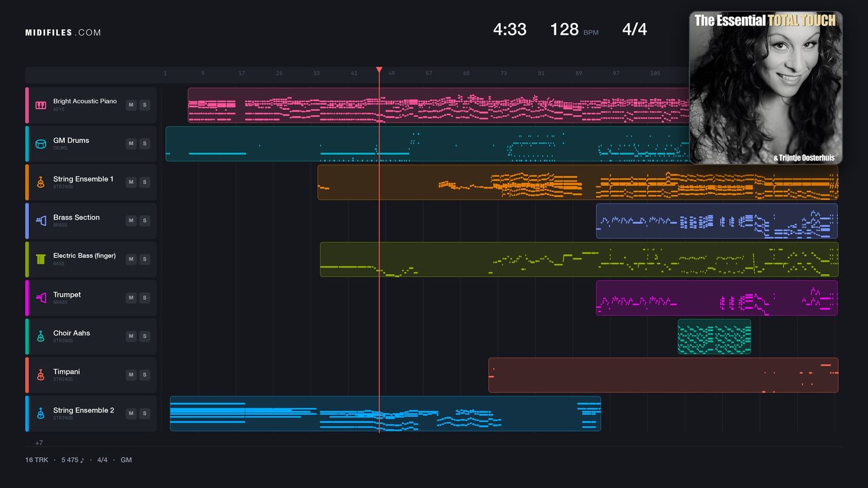Select the periwinkle Brass Section clip

(x=717, y=221)
